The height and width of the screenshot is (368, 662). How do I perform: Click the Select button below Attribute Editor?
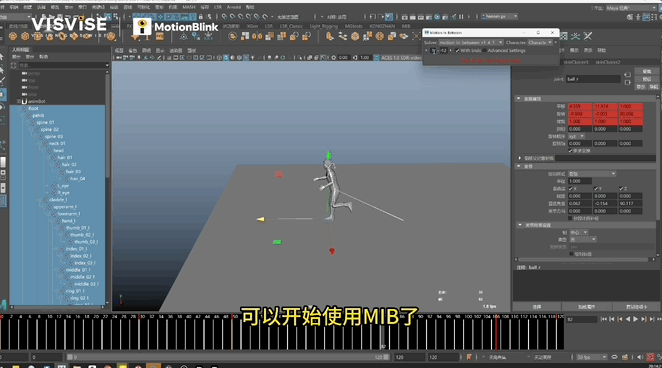(x=536, y=307)
